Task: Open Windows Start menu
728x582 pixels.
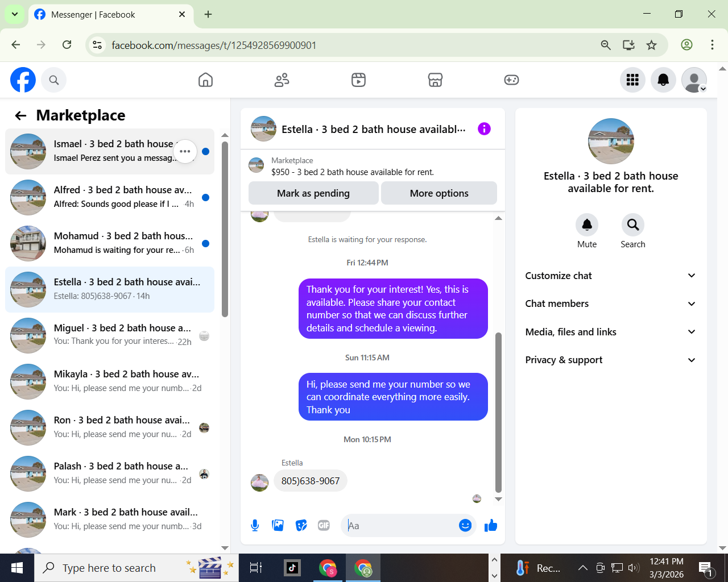Action: 17,568
